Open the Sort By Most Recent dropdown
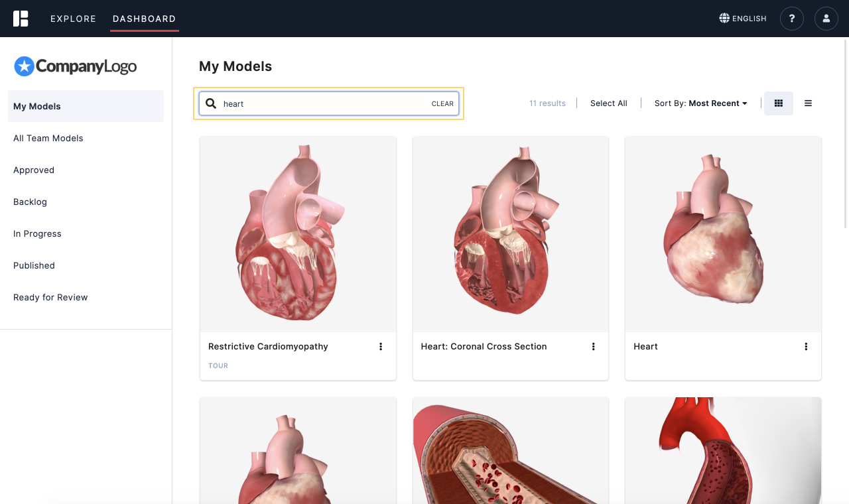The height and width of the screenshot is (504, 849). click(x=700, y=103)
